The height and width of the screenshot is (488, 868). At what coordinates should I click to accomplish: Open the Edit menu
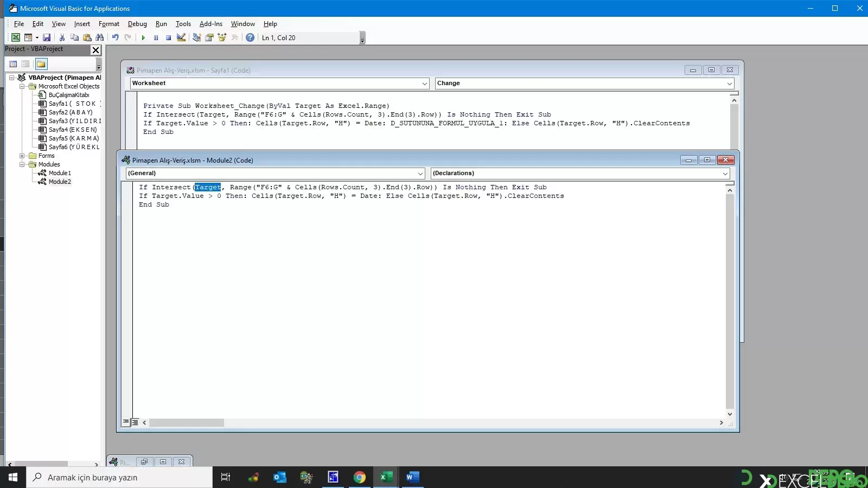38,24
